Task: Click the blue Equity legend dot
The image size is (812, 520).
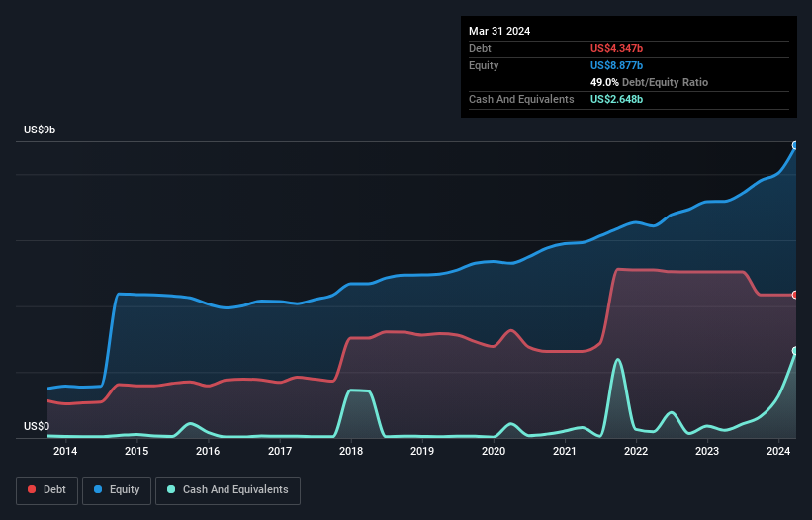Action: 98,489
